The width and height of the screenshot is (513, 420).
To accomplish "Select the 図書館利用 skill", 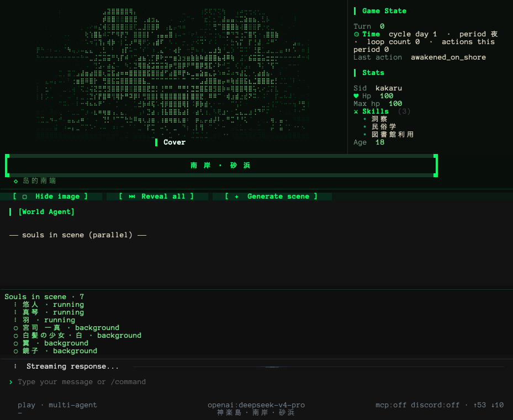I will (393, 135).
